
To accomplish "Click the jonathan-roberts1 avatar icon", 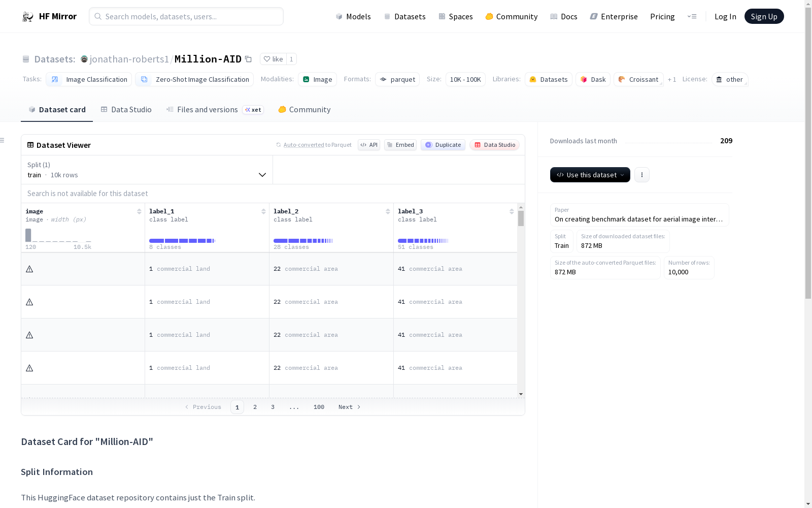I will 84,59.
